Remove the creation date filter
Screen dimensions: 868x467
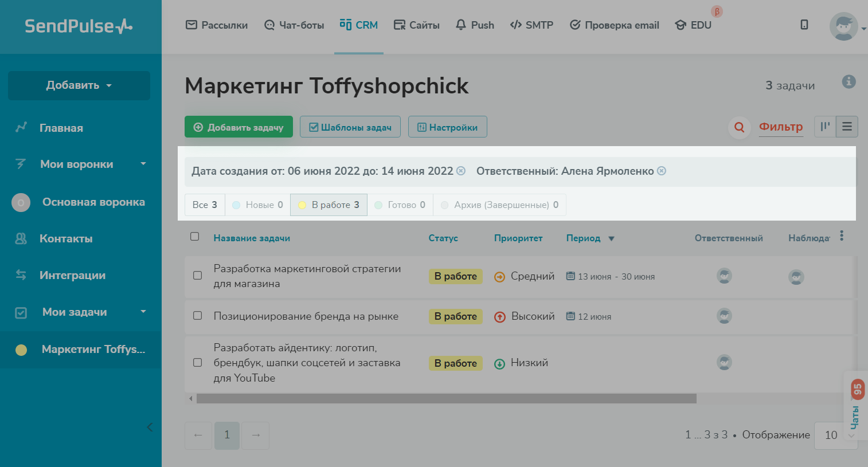tap(461, 171)
